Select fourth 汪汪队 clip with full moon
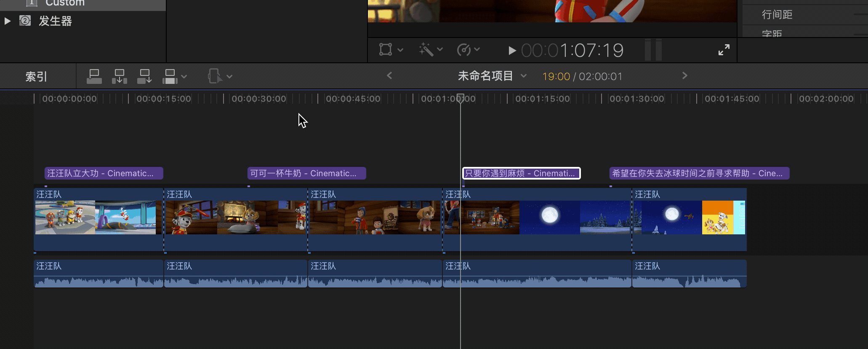This screenshot has height=349, width=868. (x=537, y=220)
